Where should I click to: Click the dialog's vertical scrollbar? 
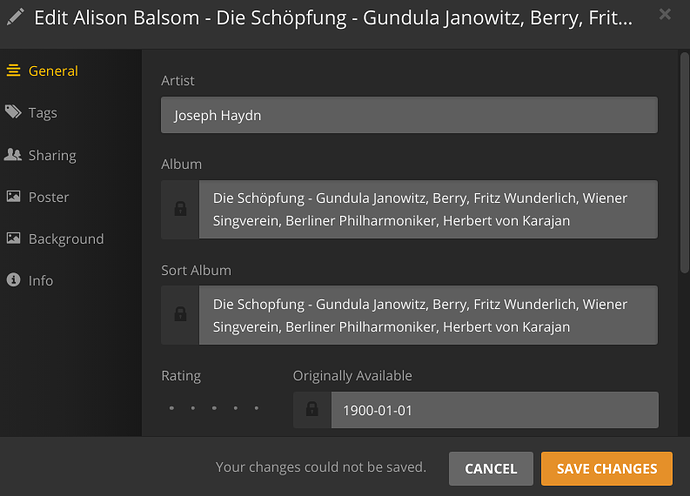pyautogui.click(x=683, y=160)
